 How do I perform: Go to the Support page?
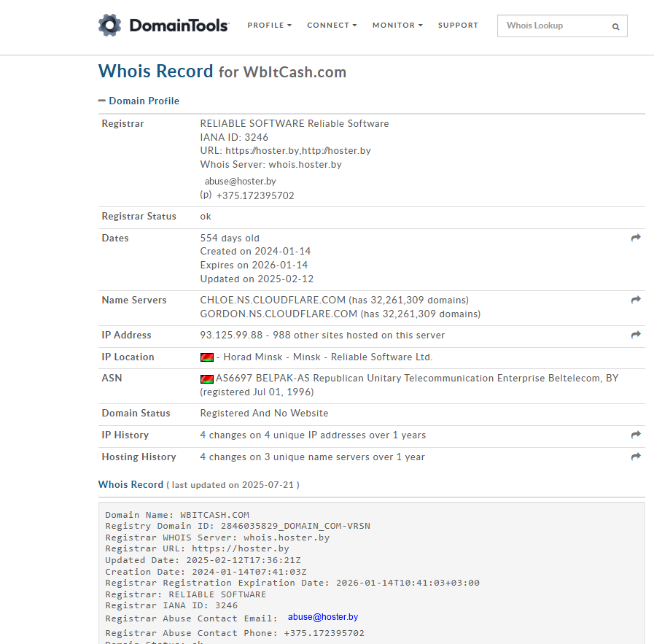tap(458, 25)
